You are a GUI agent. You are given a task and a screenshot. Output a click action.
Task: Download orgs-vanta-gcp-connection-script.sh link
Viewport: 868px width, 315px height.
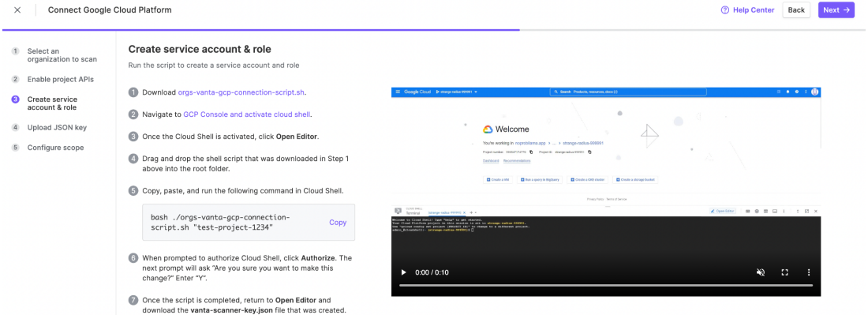tap(241, 92)
